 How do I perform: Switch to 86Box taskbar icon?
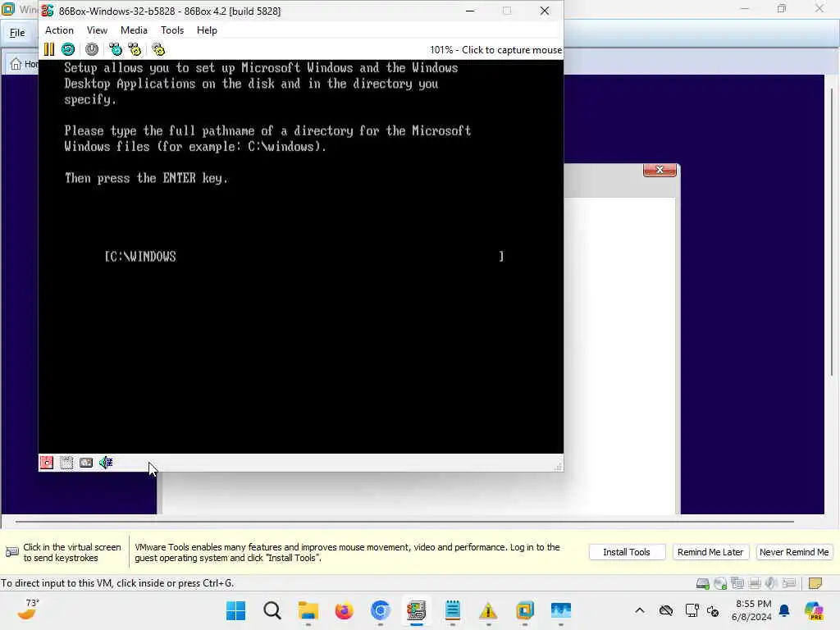coord(416,610)
